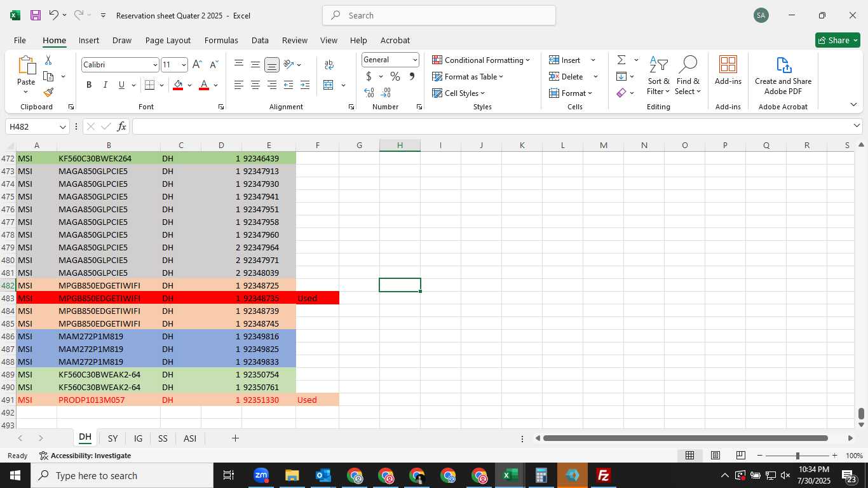
Task: Increase indent
Action: (x=305, y=85)
